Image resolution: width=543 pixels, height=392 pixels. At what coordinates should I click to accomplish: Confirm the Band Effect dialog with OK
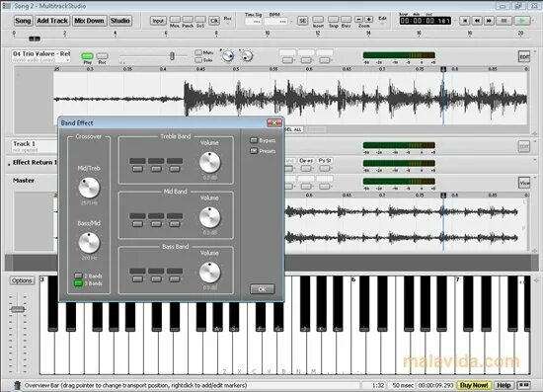263,289
